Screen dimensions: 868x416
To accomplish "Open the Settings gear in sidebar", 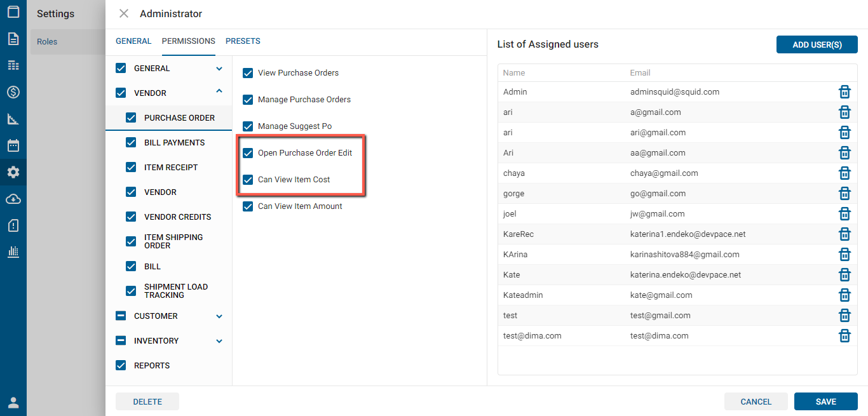I will (13, 172).
